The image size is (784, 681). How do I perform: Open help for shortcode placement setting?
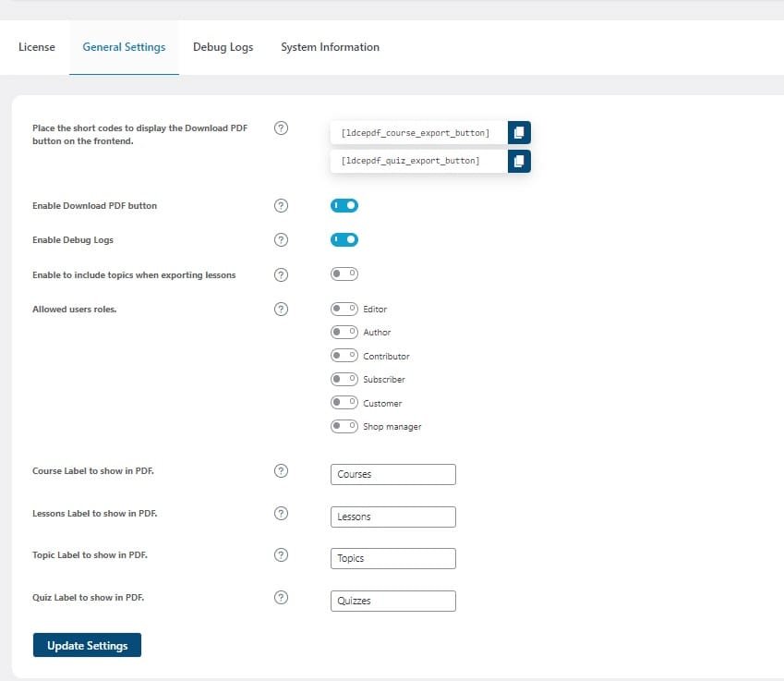click(x=281, y=128)
